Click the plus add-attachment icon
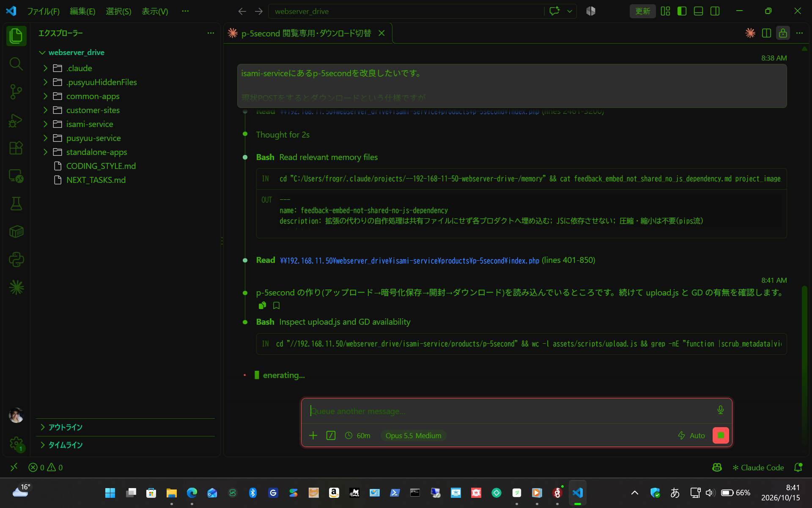The image size is (812, 508). (313, 436)
